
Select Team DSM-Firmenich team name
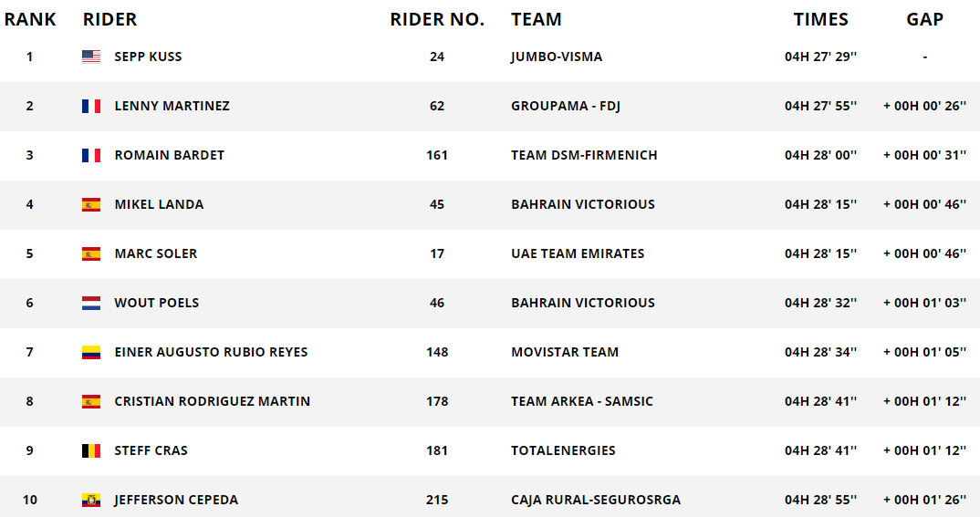(x=584, y=155)
